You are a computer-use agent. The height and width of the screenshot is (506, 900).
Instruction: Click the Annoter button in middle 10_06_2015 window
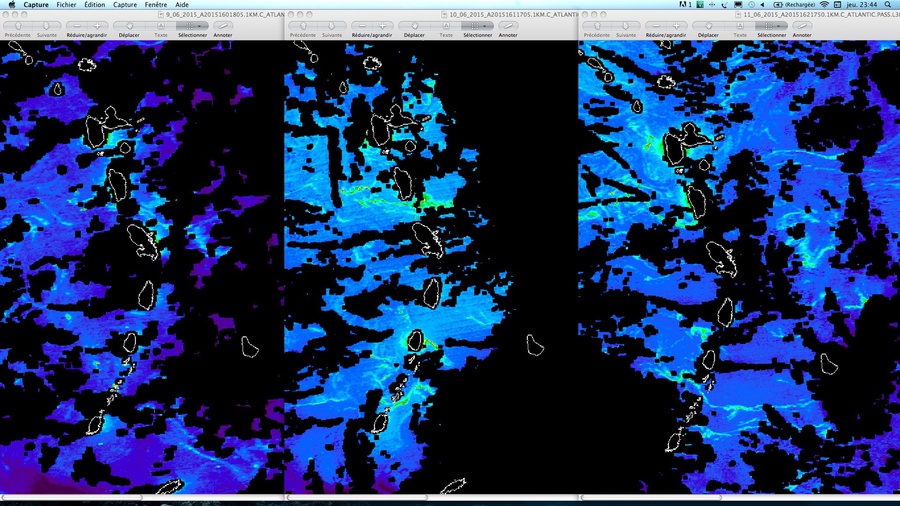pyautogui.click(x=508, y=25)
